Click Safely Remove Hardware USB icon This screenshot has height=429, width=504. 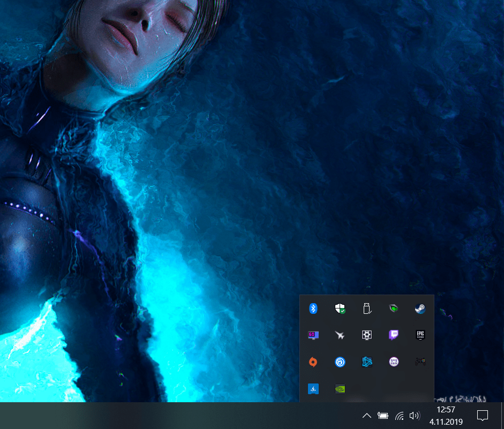367,308
